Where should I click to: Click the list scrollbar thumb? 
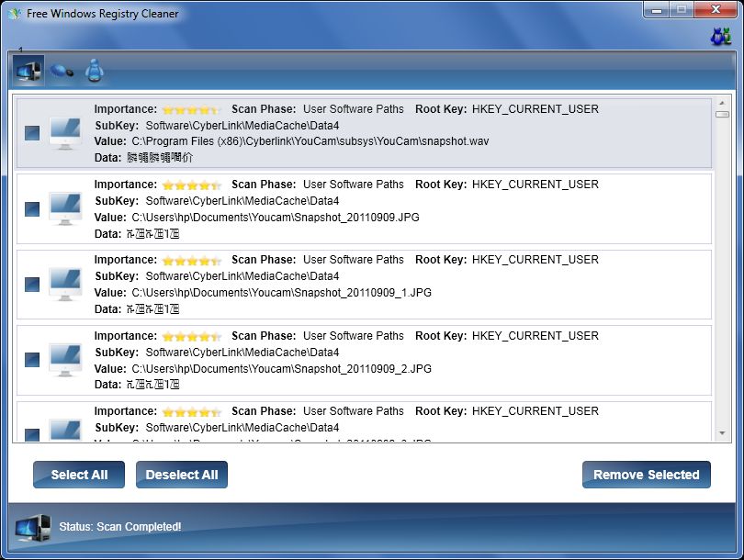722,114
